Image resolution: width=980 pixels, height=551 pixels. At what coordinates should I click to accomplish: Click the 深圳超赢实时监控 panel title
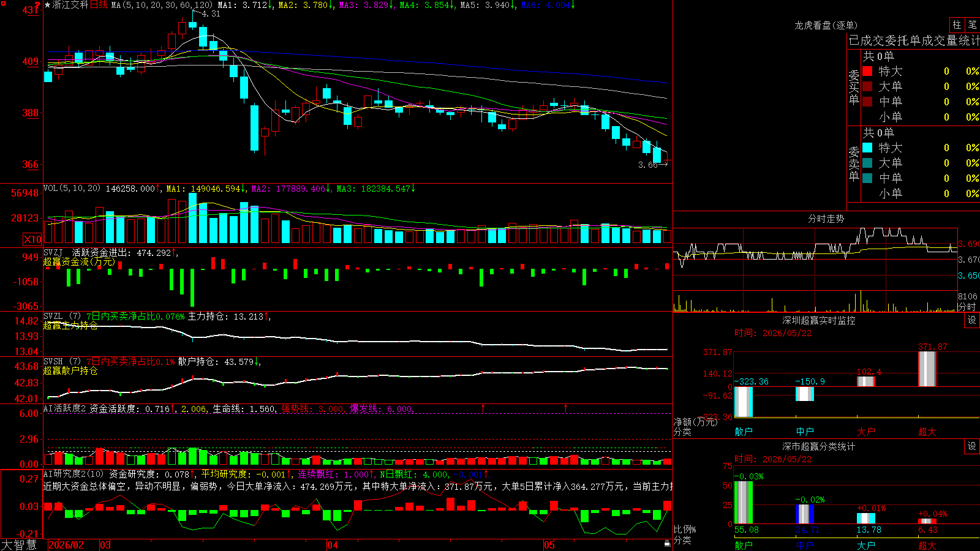(819, 320)
